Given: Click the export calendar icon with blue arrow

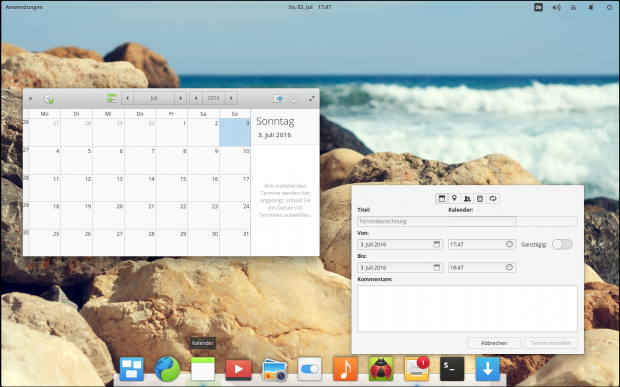Looking at the screenshot, I should (x=278, y=98).
